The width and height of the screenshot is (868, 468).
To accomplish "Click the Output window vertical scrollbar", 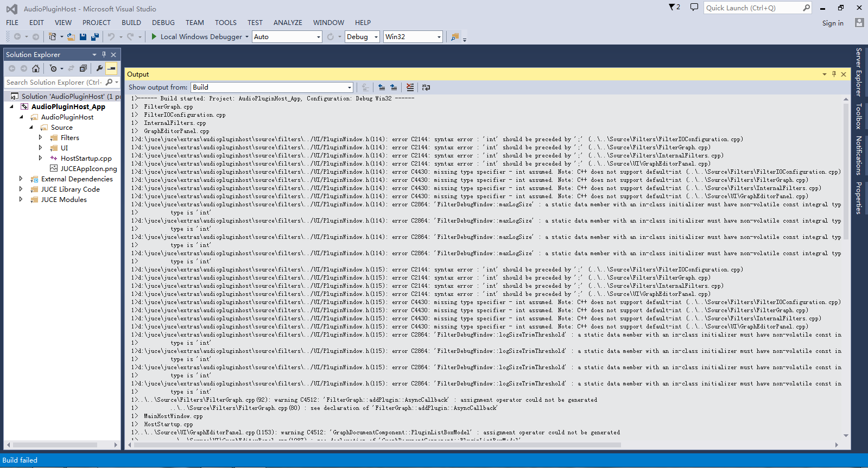I will (x=846, y=268).
